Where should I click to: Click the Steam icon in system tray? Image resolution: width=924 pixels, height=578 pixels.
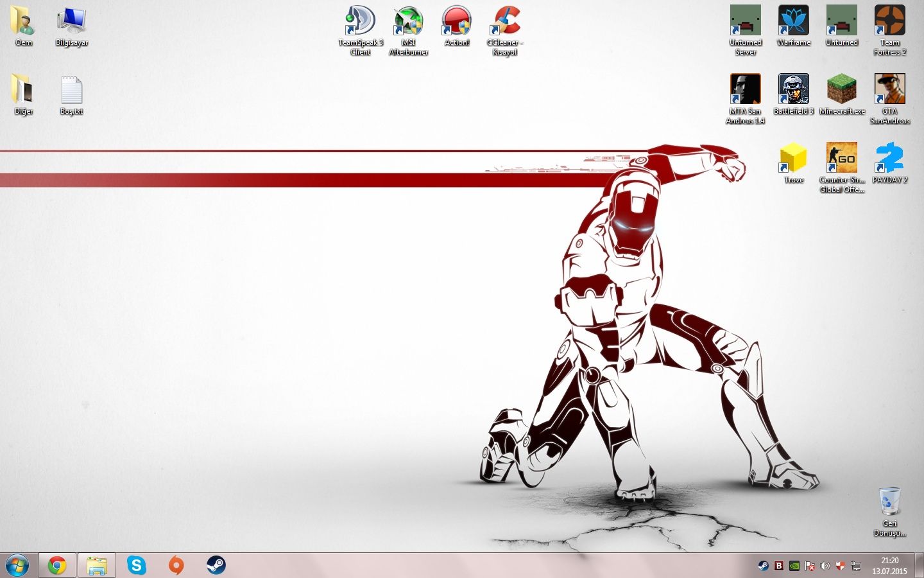[x=763, y=566]
